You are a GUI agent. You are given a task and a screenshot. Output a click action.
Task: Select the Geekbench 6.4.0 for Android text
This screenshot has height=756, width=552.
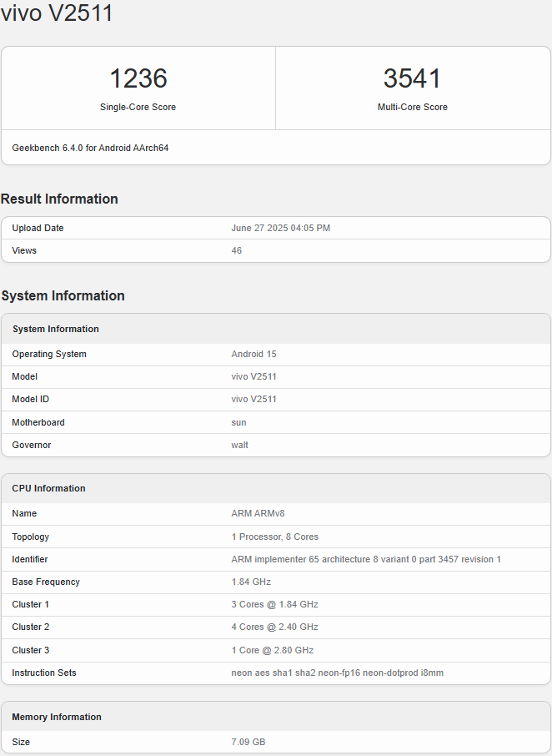(90, 148)
